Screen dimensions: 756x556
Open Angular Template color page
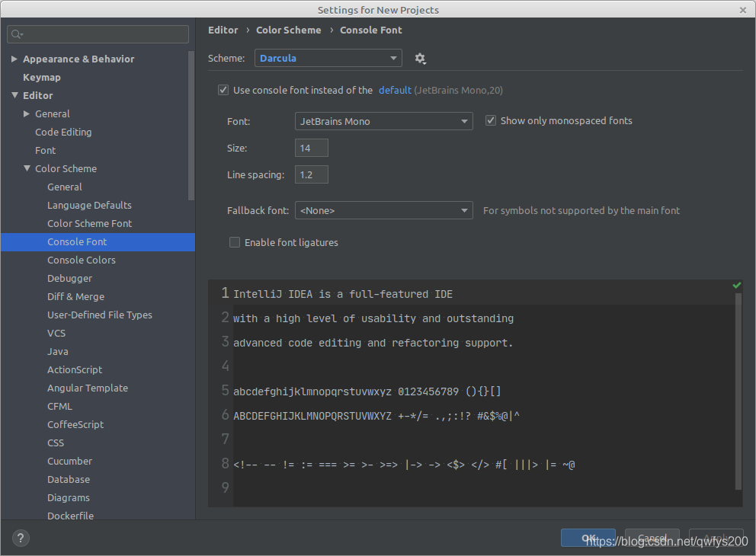88,388
